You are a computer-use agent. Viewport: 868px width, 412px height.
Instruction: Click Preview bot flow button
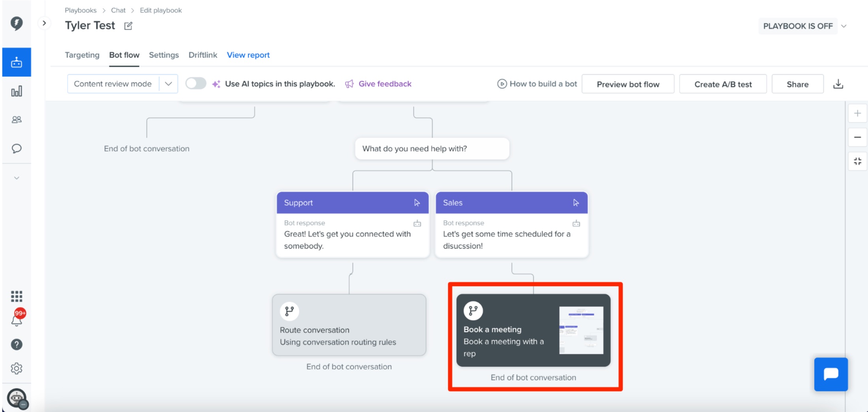(628, 84)
